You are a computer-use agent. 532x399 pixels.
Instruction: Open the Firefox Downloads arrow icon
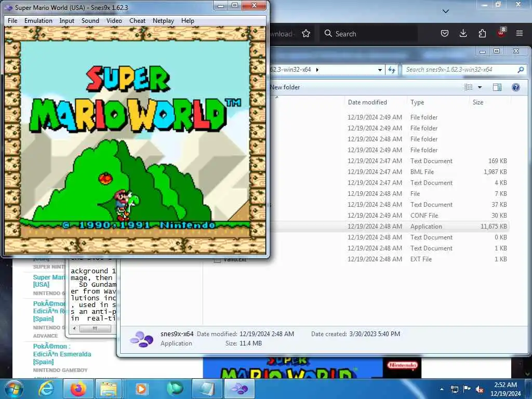(x=463, y=33)
